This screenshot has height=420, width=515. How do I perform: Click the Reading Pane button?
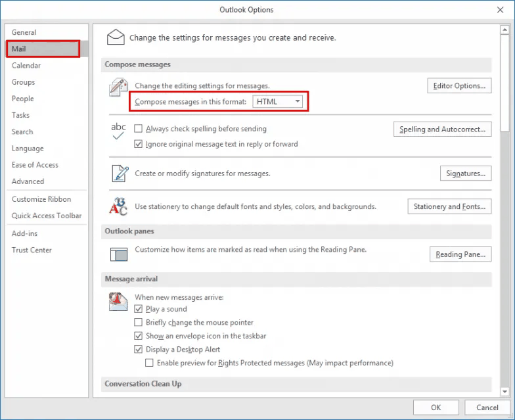[x=460, y=254]
